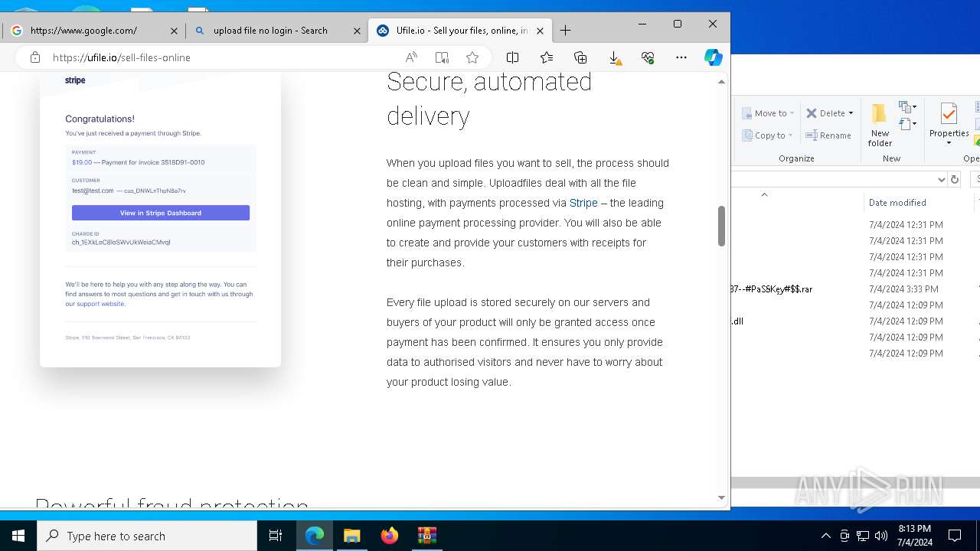Open the Windows Start menu

pos(18,536)
